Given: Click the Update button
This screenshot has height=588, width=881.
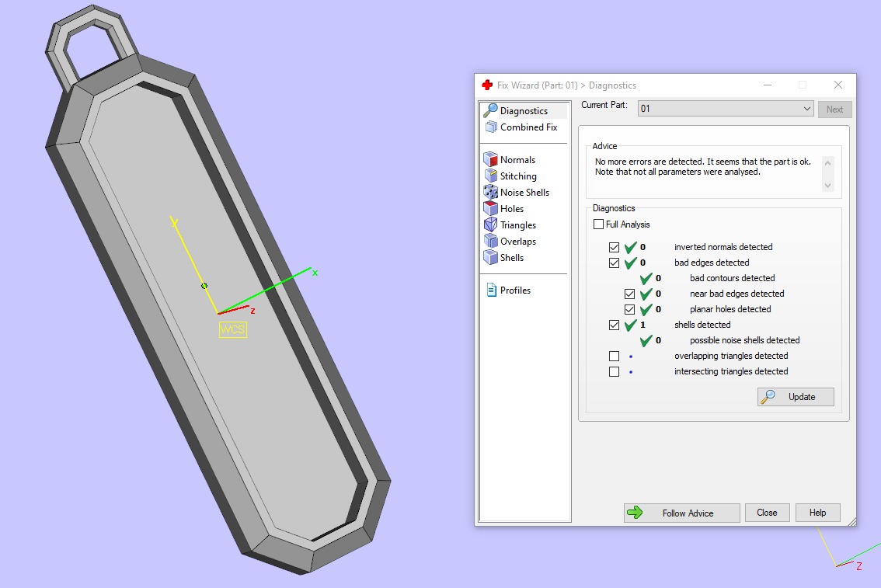Looking at the screenshot, I should 796,396.
